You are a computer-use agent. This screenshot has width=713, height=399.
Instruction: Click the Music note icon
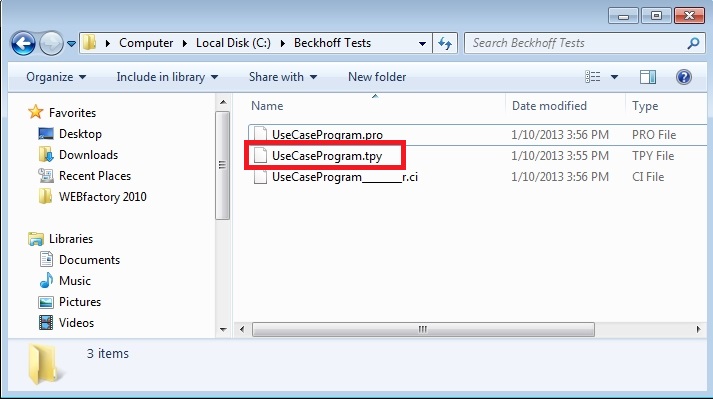point(46,280)
